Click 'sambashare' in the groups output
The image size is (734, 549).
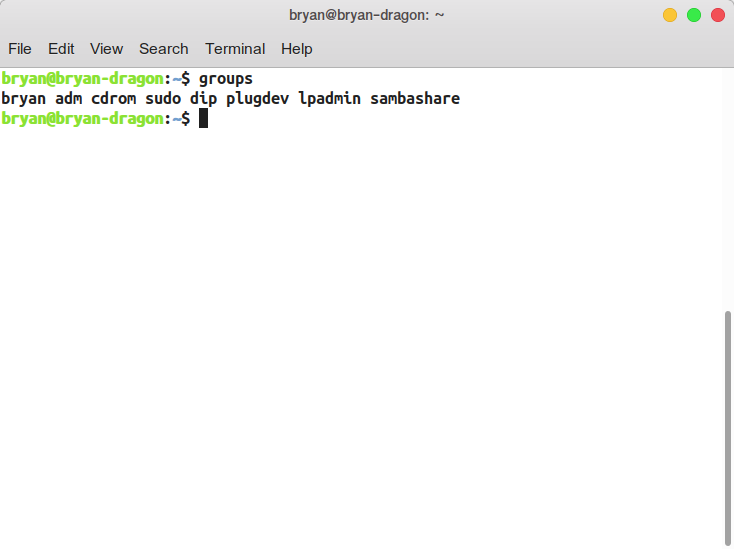pyautogui.click(x=415, y=99)
